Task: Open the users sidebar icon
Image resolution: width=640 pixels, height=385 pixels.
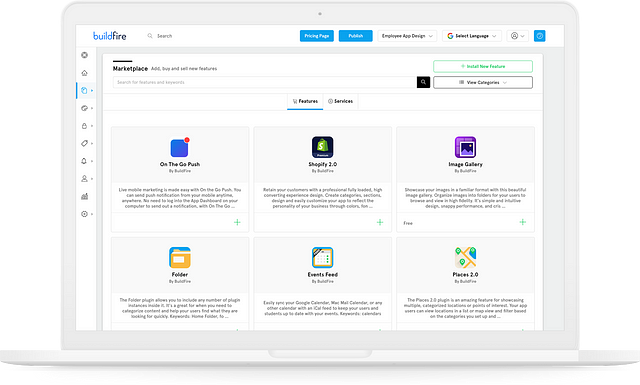Action: click(x=84, y=178)
